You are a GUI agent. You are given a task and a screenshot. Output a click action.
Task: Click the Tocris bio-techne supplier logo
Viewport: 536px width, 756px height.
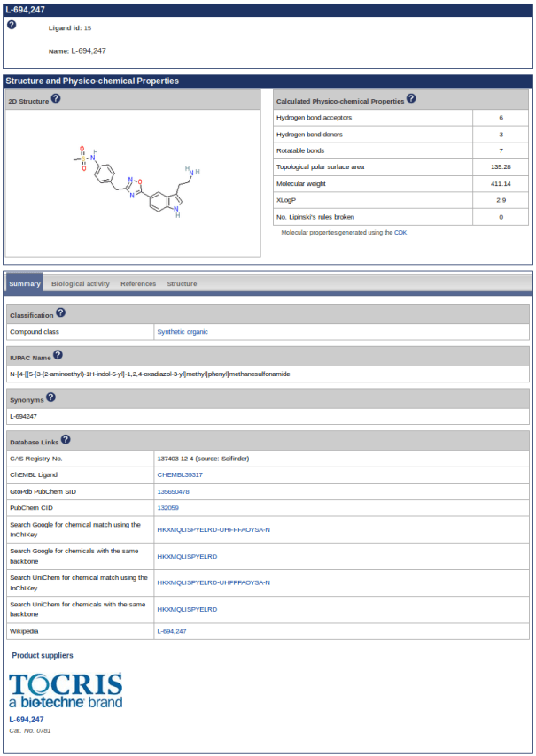click(x=66, y=690)
